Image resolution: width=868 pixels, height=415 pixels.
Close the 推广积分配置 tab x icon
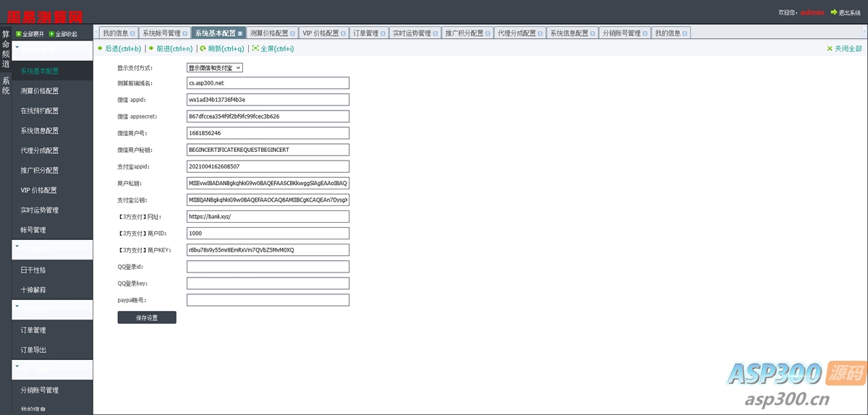pyautogui.click(x=488, y=33)
